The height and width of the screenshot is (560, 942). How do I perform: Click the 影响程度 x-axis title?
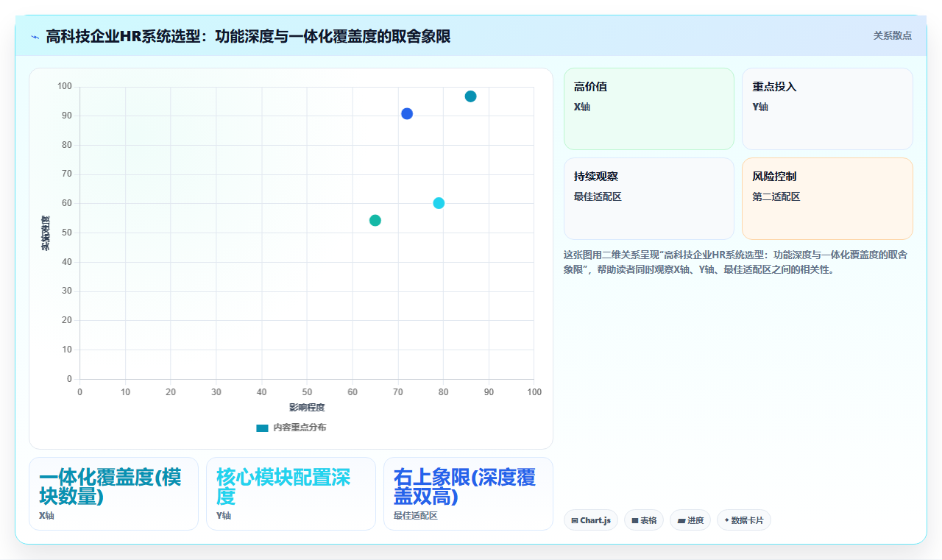307,407
